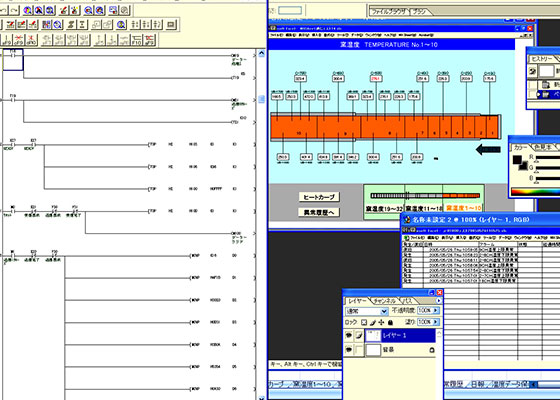Click the monitor-shaped icon ending second toolbar row

click(170, 25)
